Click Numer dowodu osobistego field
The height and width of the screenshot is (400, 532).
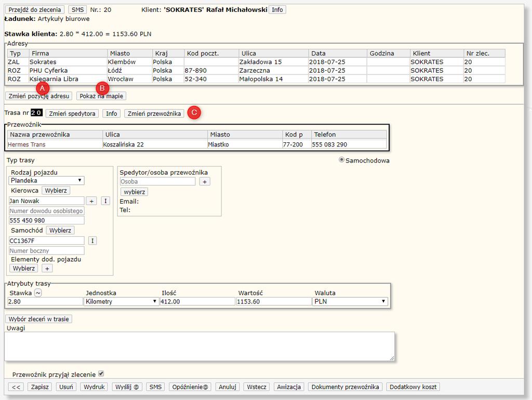(x=46, y=211)
